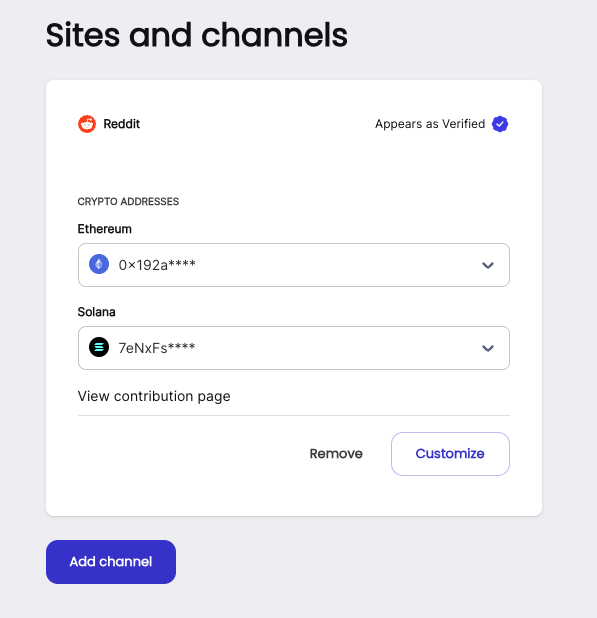597x618 pixels.
Task: Click the Ethereum coin icon
Action: 99,264
